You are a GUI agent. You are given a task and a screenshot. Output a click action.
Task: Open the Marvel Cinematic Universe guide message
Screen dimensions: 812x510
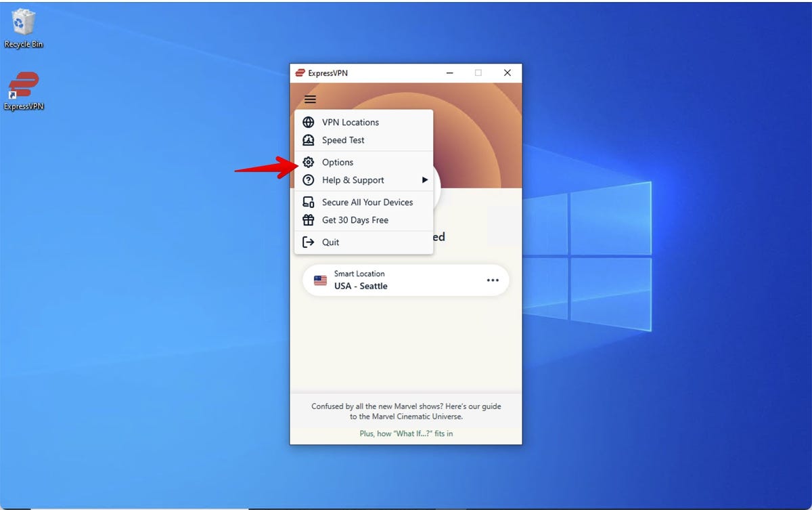406,412
